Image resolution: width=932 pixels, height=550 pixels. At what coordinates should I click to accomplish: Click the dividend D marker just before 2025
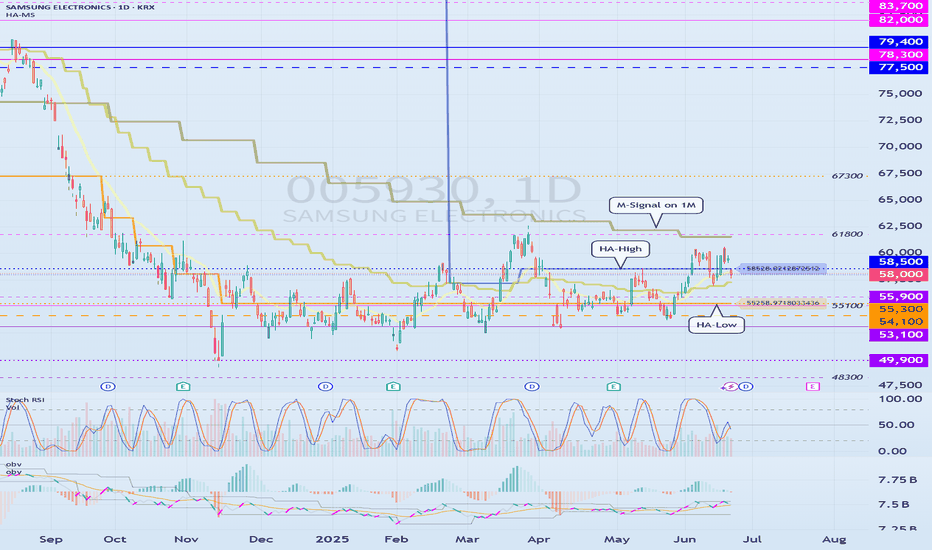point(325,386)
